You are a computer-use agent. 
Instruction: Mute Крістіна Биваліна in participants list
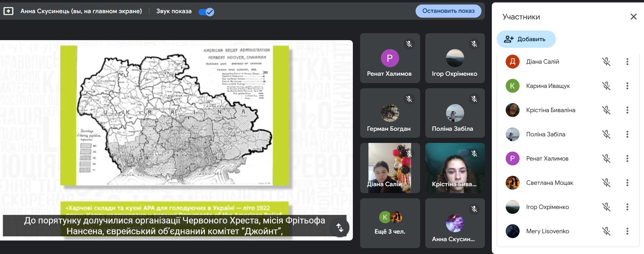click(x=606, y=110)
